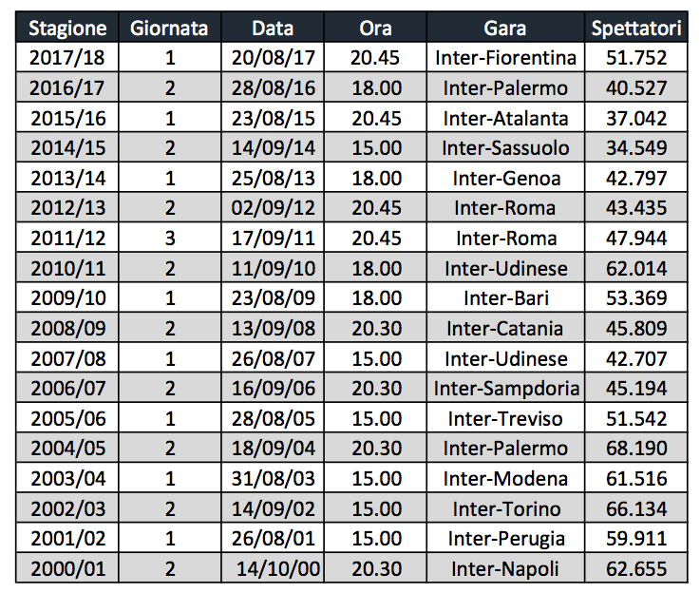The image size is (700, 593).
Task: Click the Inter-Bari match cell
Action: coord(505,298)
